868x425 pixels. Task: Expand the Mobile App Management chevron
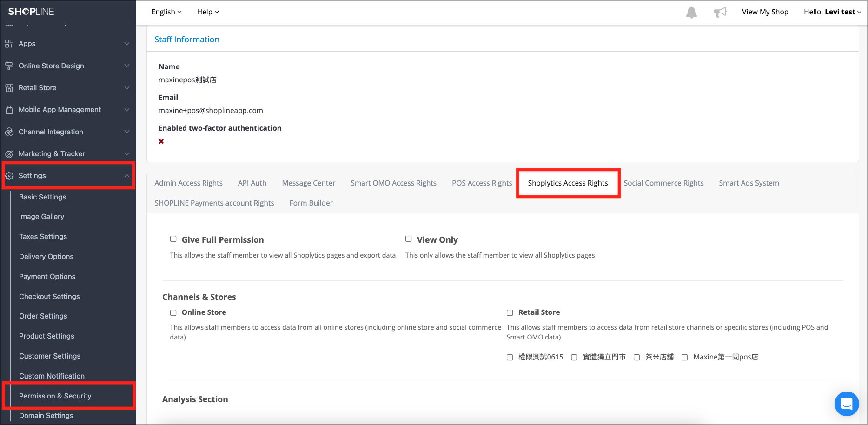127,110
